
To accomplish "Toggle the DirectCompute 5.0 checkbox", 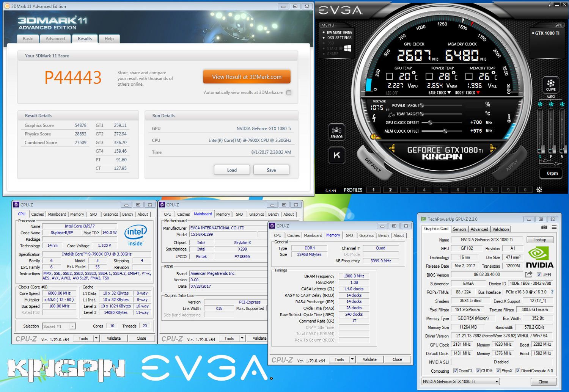I will (x=518, y=371).
